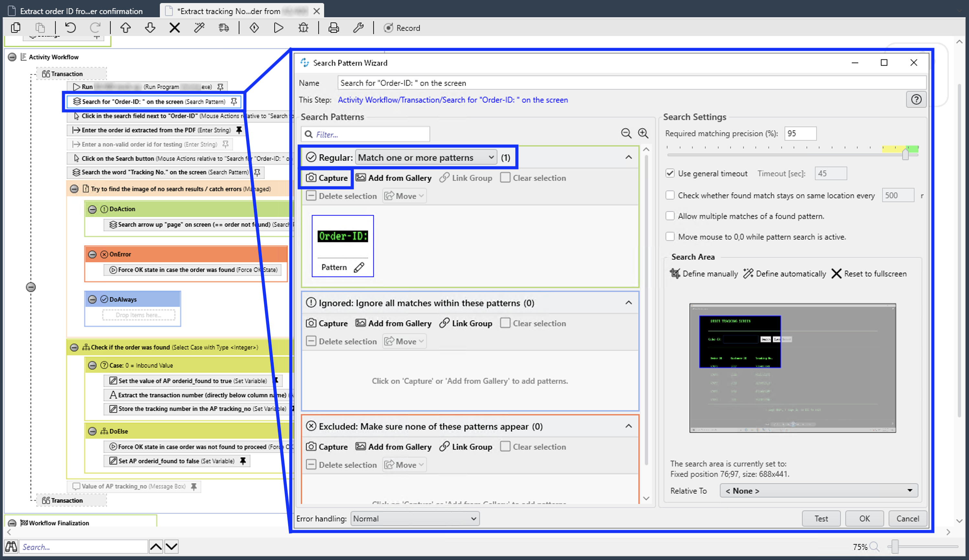The image size is (969, 560).
Task: Enable Allow multiple matches of found pattern
Action: [670, 216]
